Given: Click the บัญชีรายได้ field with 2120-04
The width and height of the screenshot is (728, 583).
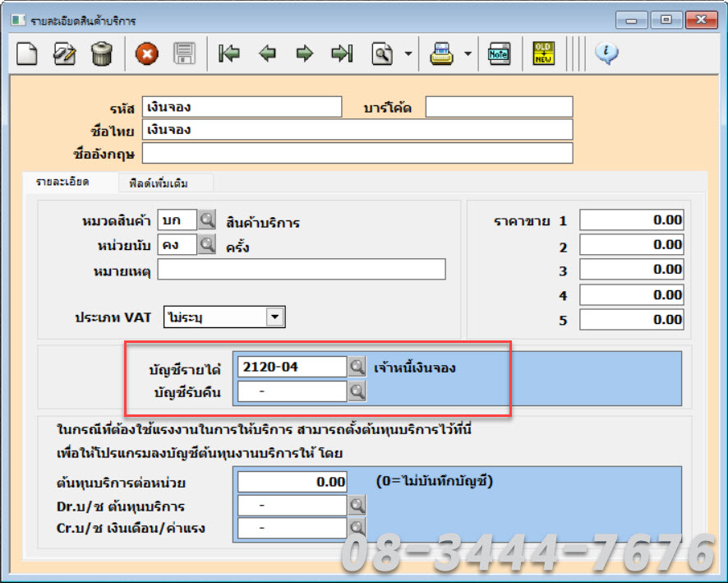Looking at the screenshot, I should [x=292, y=367].
